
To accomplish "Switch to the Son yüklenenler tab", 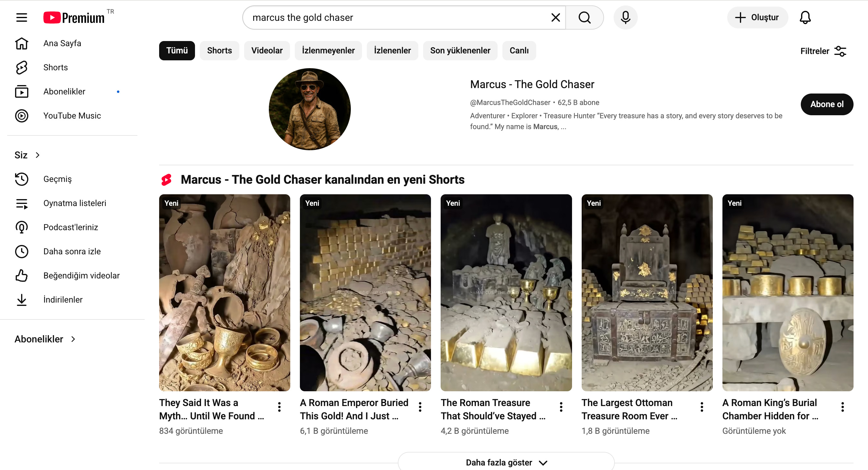I will (x=460, y=51).
